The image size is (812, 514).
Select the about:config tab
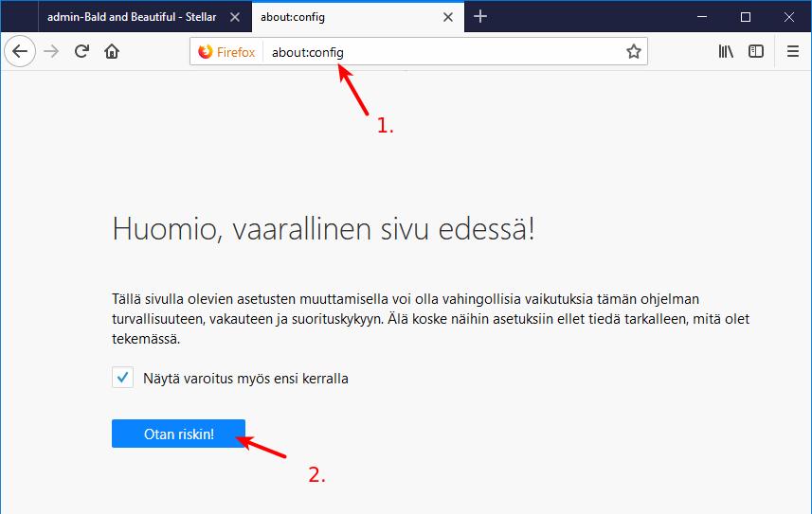(x=341, y=17)
